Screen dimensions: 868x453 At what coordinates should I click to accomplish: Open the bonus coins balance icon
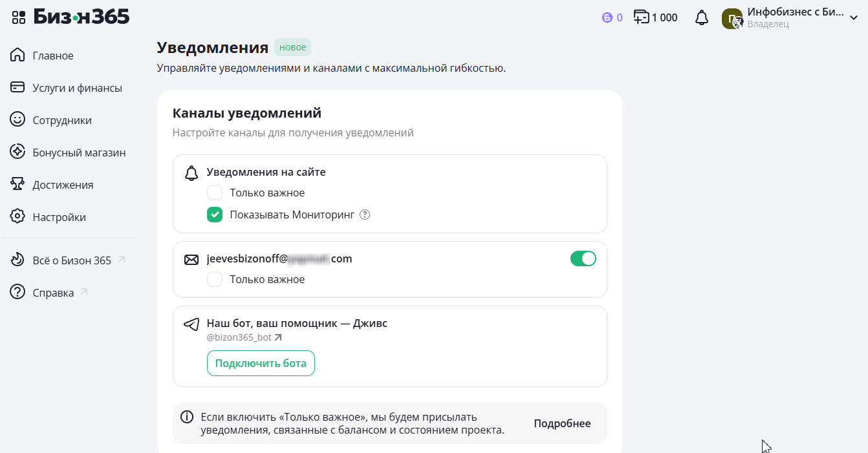click(x=607, y=17)
